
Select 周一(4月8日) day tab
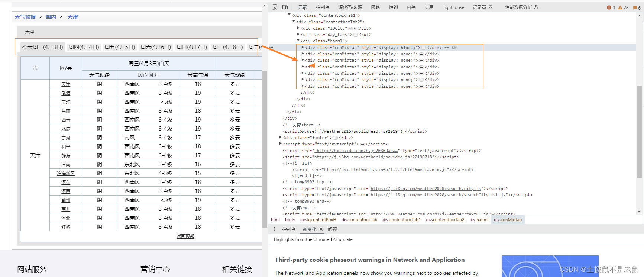tap(228, 47)
